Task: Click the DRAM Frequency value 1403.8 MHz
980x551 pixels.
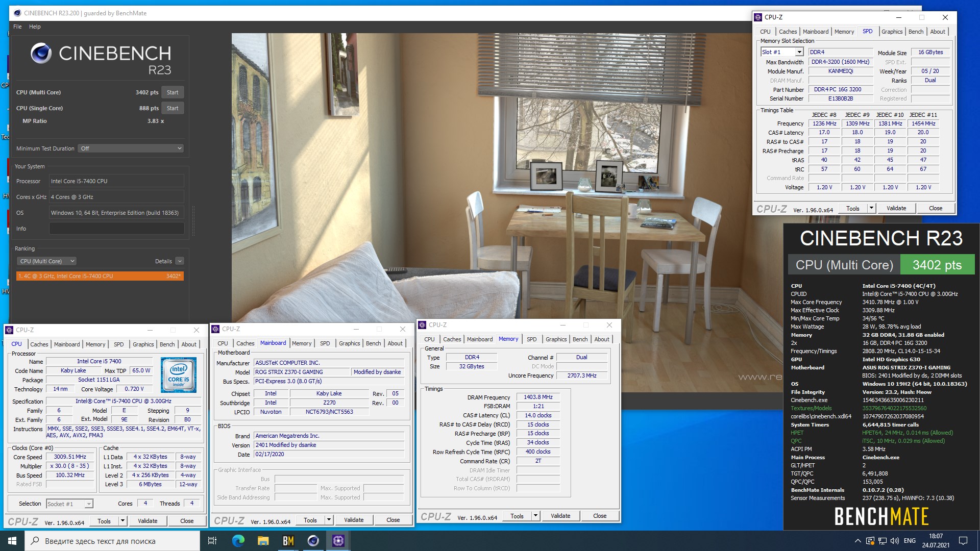Action: coord(538,397)
